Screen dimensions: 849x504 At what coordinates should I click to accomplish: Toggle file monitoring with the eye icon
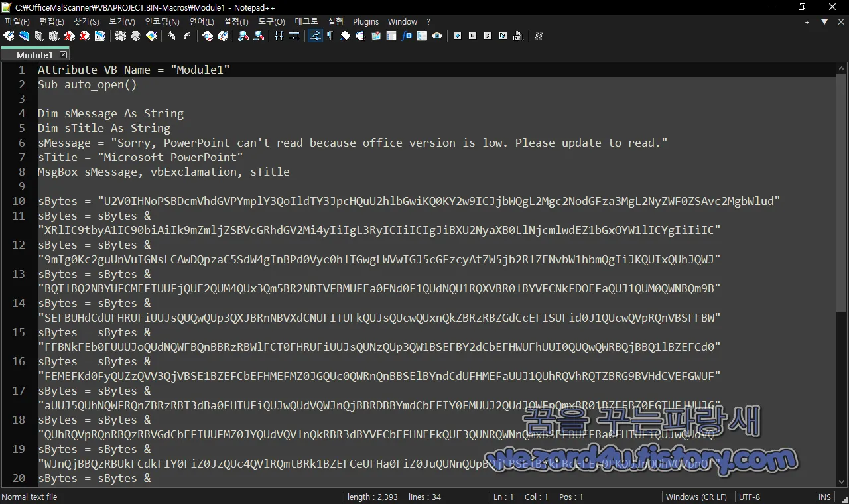click(437, 36)
